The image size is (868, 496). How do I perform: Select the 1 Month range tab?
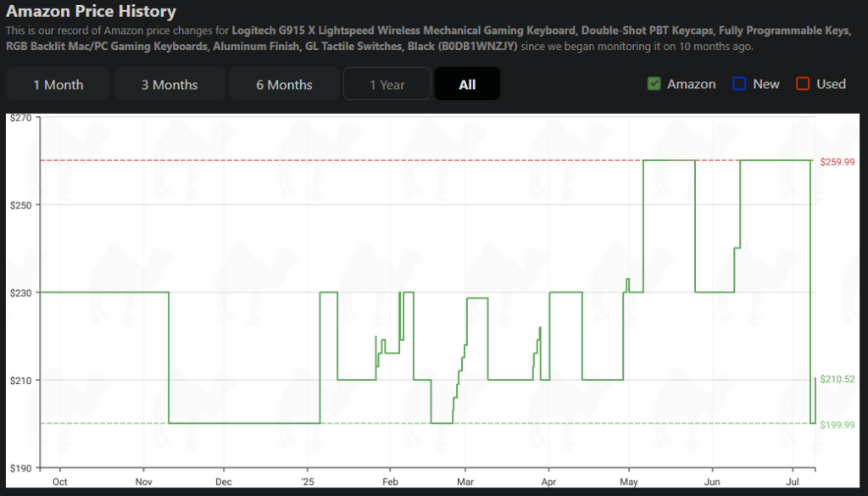(58, 84)
